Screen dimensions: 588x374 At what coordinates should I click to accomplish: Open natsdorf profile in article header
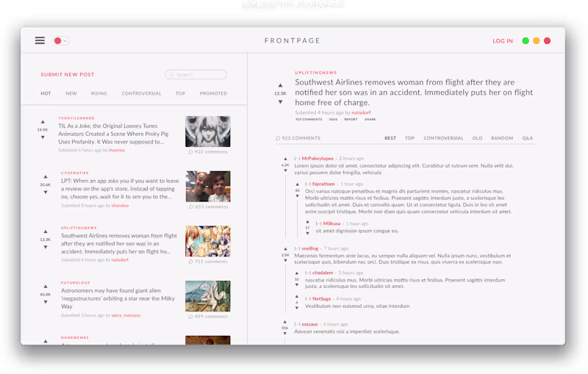point(361,112)
